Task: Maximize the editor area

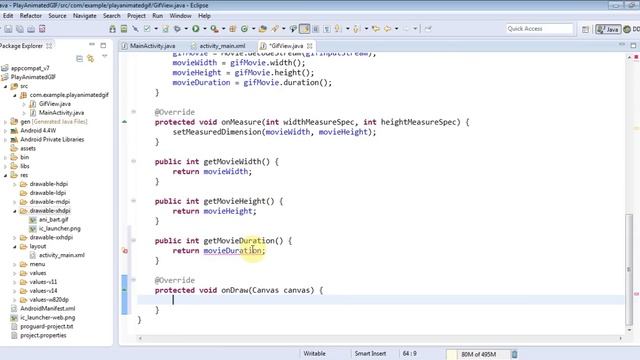Action: pyautogui.click(x=633, y=45)
